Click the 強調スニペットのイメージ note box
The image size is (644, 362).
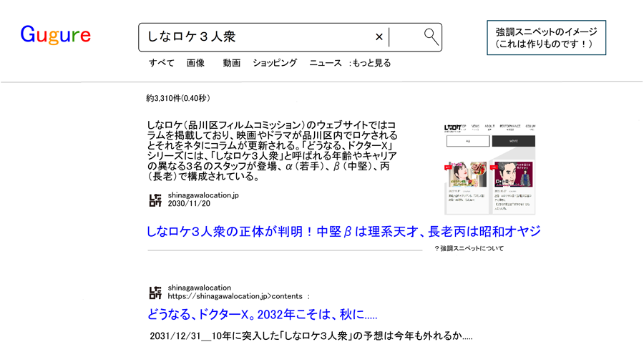click(546, 38)
